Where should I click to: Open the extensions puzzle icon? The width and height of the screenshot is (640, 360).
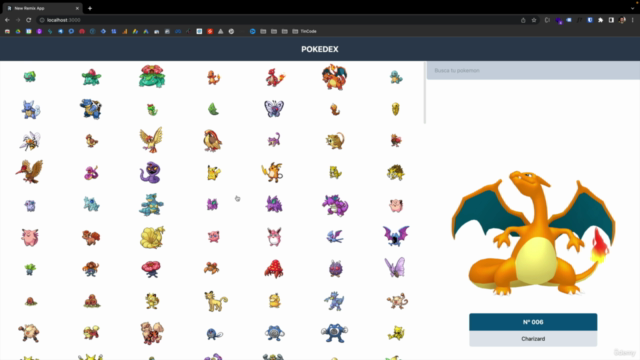[600, 20]
